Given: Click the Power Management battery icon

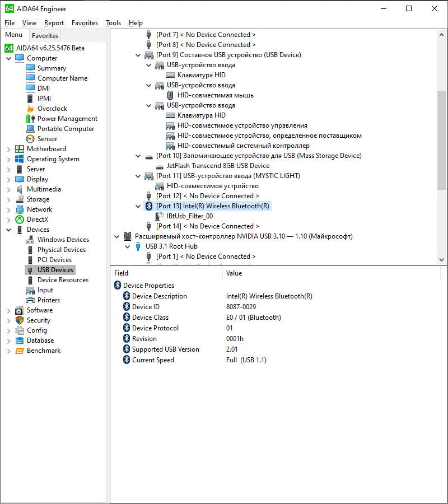Looking at the screenshot, I should click(30, 119).
